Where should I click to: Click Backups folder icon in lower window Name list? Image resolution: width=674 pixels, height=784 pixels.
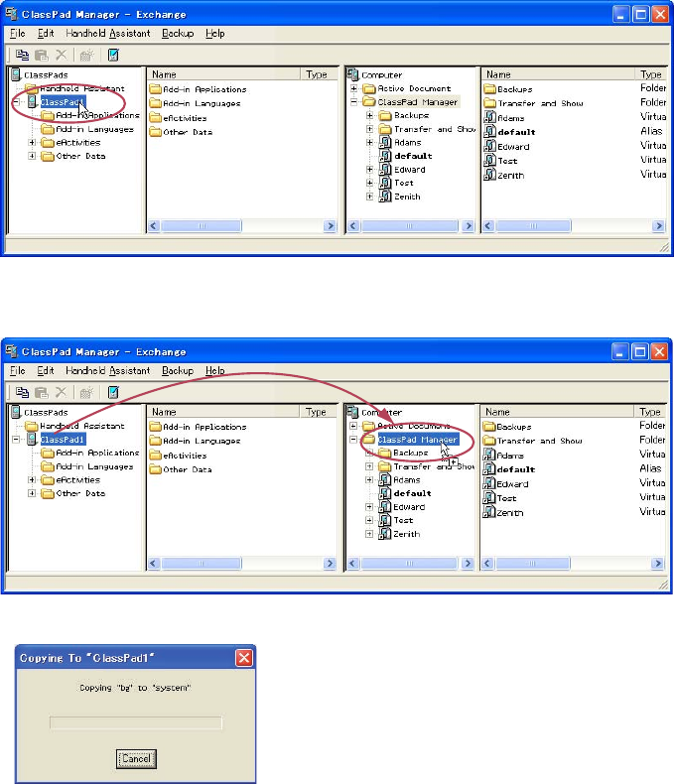click(488, 427)
